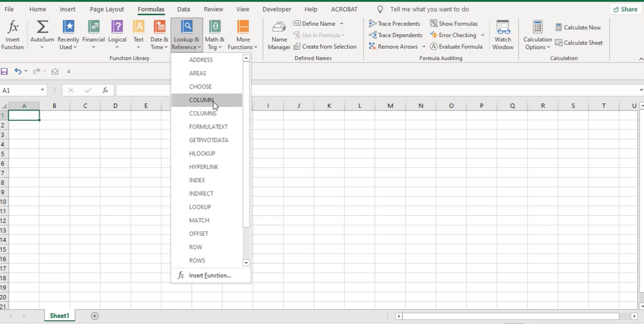Expand the Undo history dropdown

tap(26, 71)
